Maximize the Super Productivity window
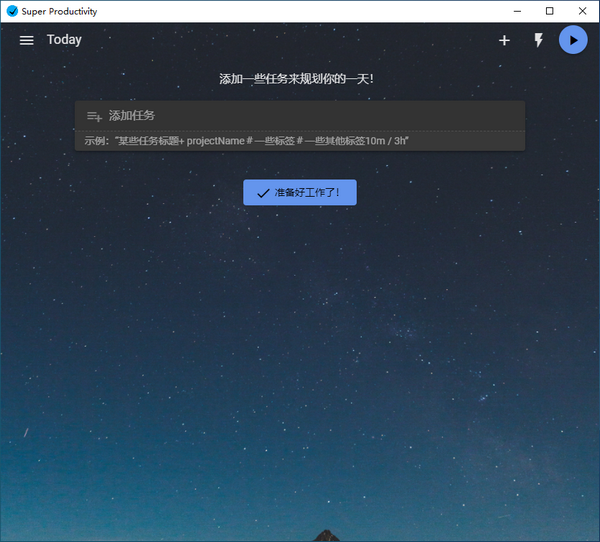This screenshot has height=542, width=600. pos(550,11)
